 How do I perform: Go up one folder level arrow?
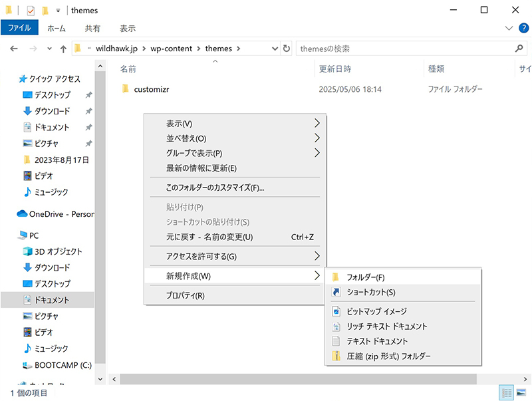[x=63, y=49]
